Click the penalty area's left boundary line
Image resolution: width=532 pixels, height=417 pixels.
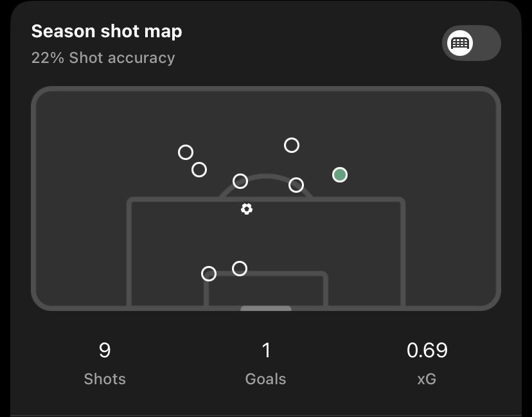pyautogui.click(x=130, y=251)
